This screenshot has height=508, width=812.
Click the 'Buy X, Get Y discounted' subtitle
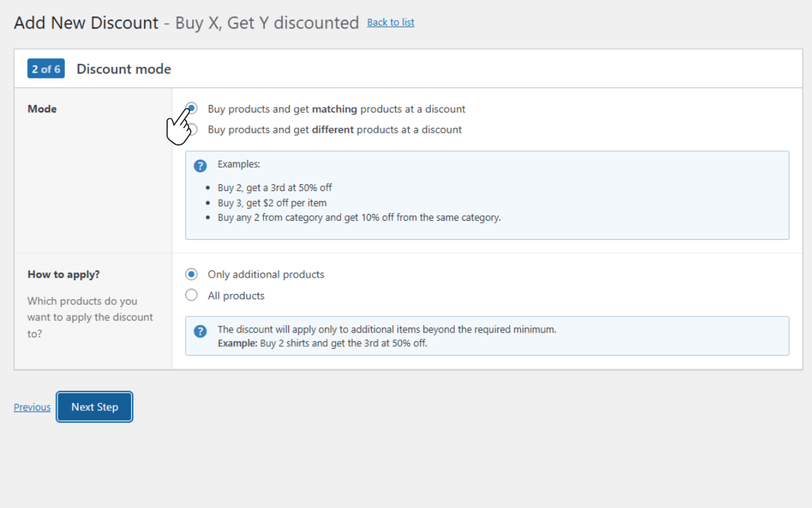click(x=267, y=22)
